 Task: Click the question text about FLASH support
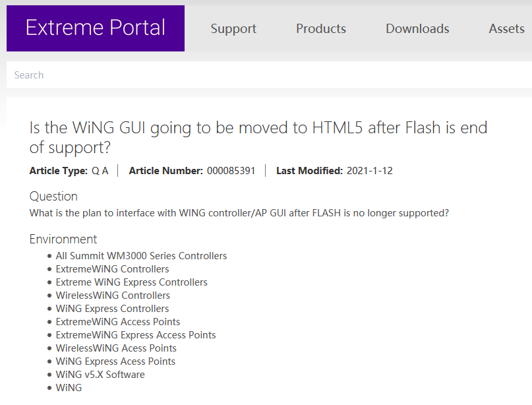coord(239,213)
